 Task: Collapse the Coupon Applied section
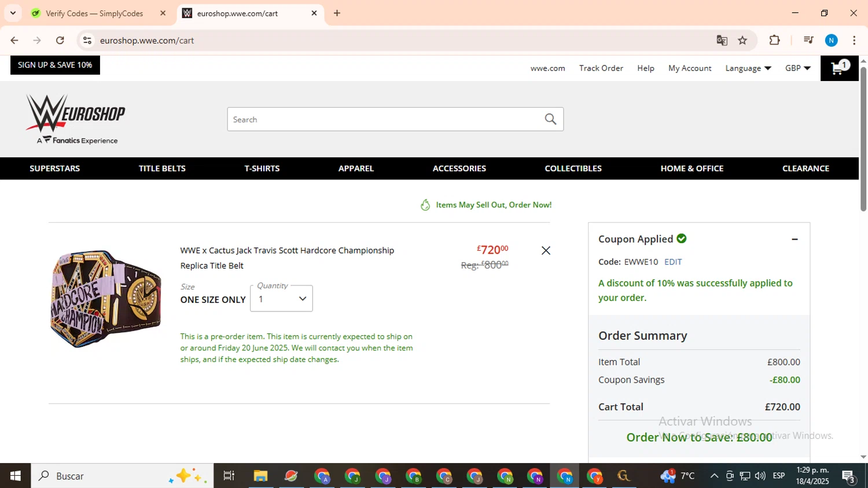click(795, 239)
